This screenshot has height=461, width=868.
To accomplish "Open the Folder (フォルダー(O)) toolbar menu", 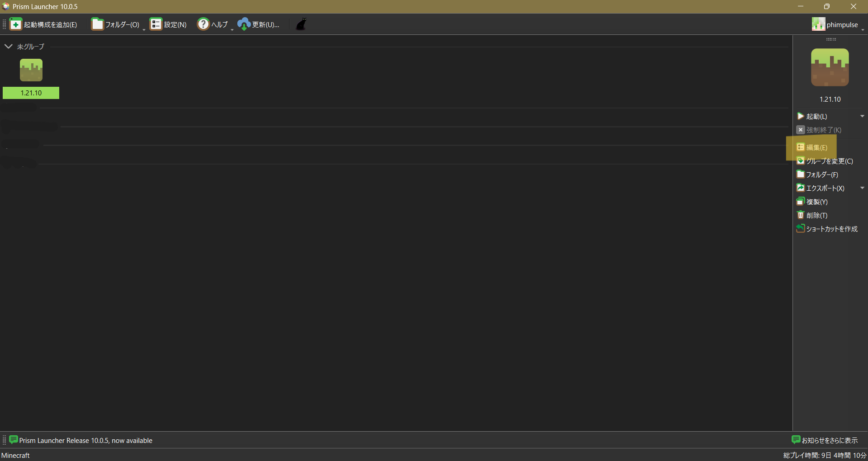I will [116, 24].
